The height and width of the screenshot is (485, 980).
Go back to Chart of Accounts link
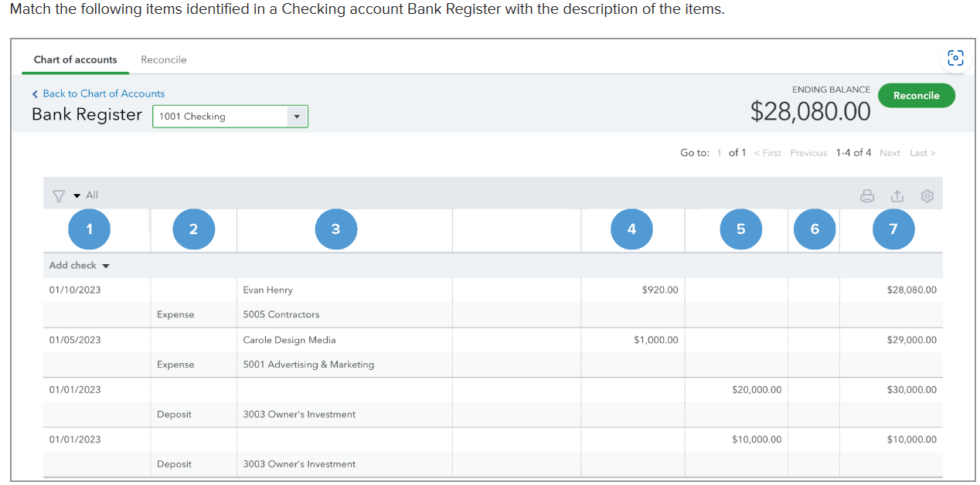pos(104,93)
